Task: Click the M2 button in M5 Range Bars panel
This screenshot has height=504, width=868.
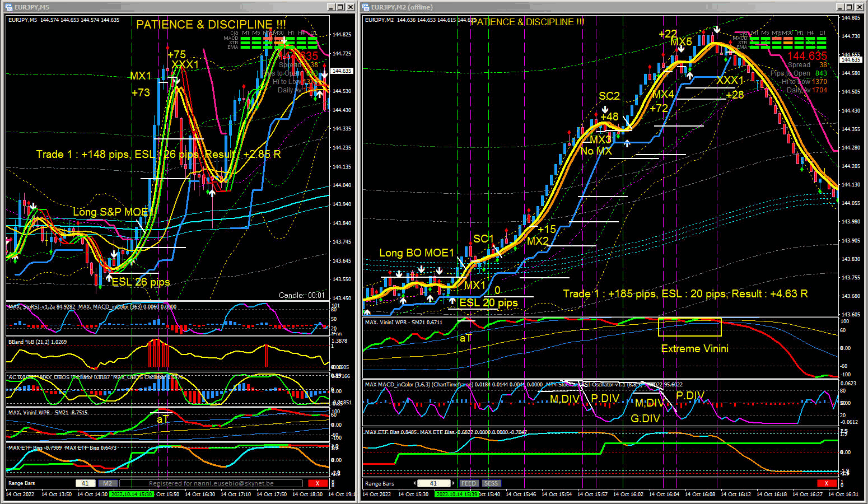Action: [x=108, y=483]
